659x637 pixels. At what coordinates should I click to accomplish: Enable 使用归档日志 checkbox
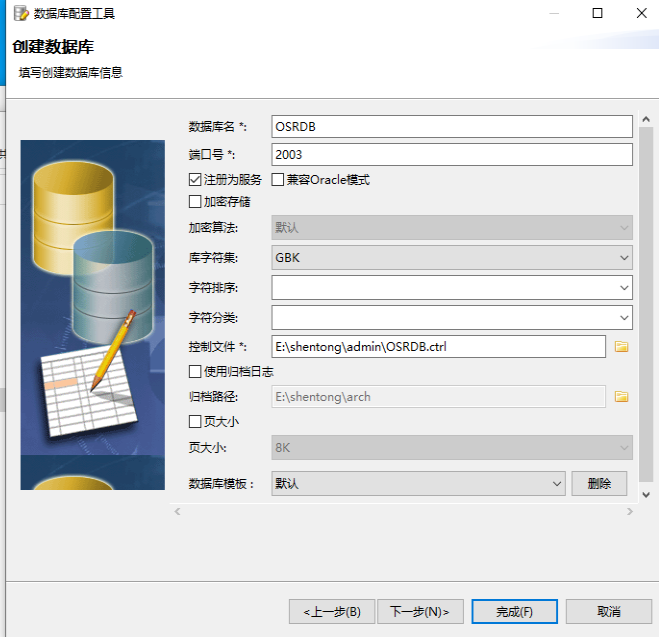click(195, 371)
